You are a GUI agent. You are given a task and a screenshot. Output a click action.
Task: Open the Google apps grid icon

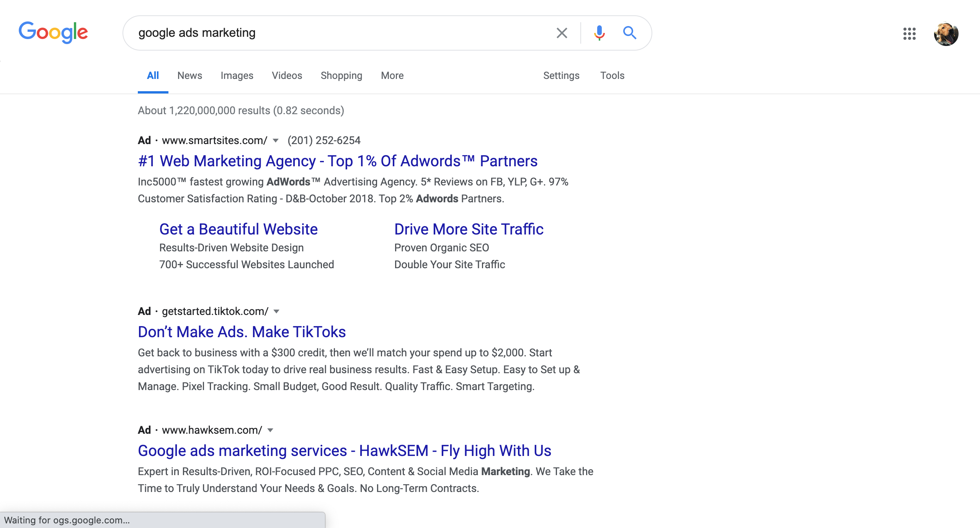[909, 34]
